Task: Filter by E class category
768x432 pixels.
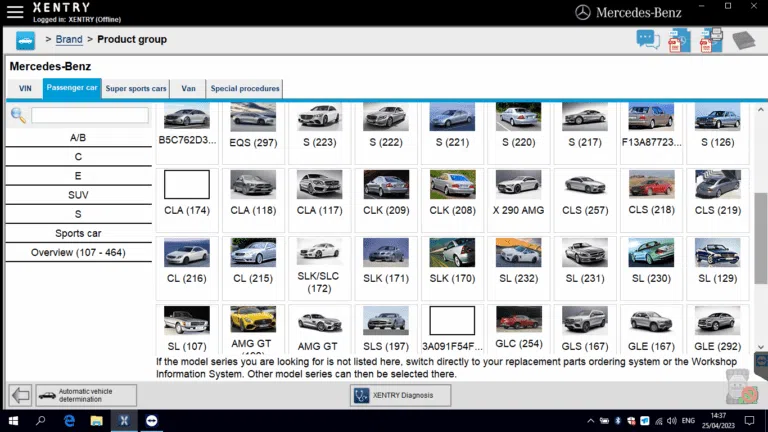Action: [78, 176]
